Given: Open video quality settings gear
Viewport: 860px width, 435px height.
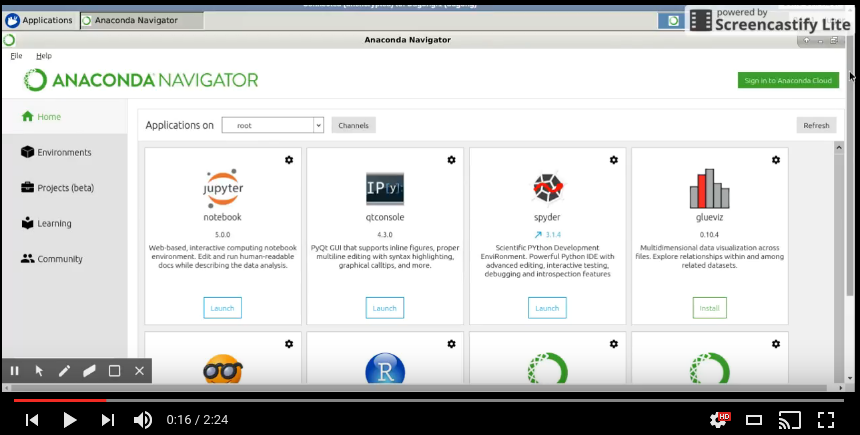Looking at the screenshot, I should (719, 420).
